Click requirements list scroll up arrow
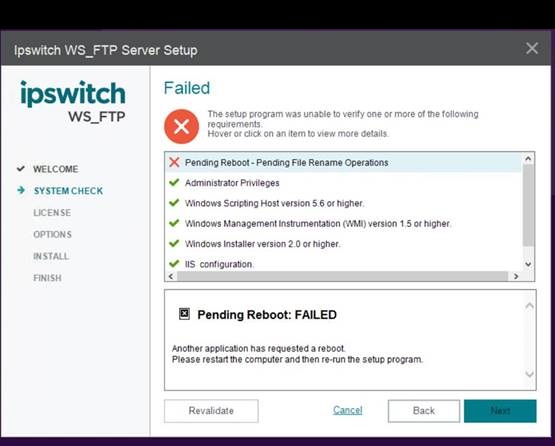This screenshot has width=555, height=446. tap(528, 159)
